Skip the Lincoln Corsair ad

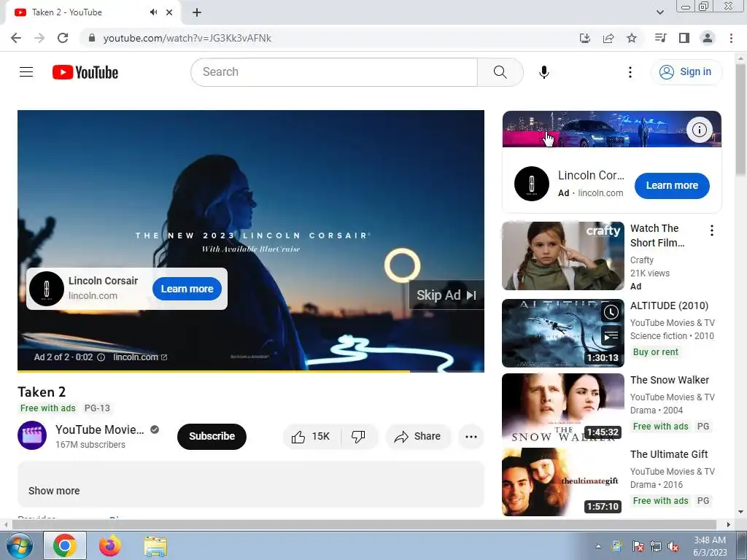click(x=446, y=295)
